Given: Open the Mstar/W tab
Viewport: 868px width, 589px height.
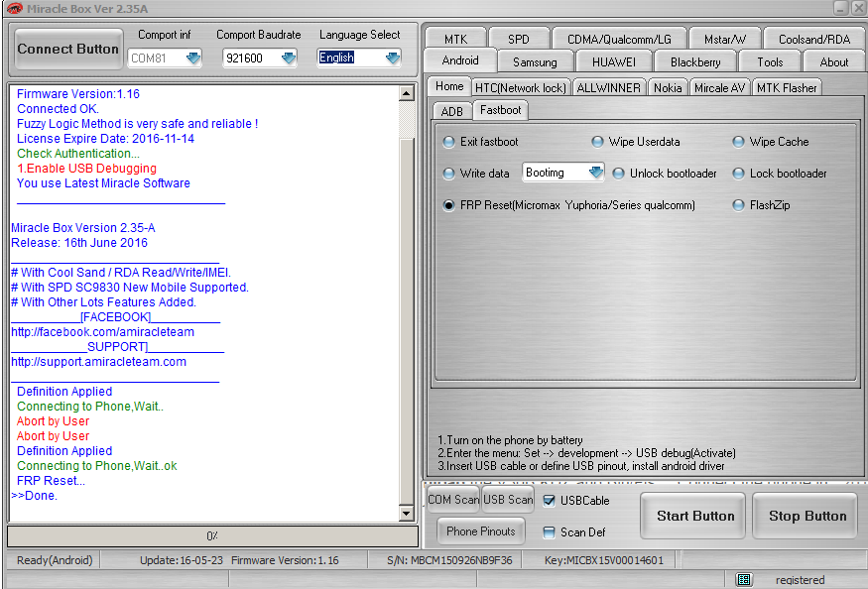Looking at the screenshot, I should pos(724,40).
